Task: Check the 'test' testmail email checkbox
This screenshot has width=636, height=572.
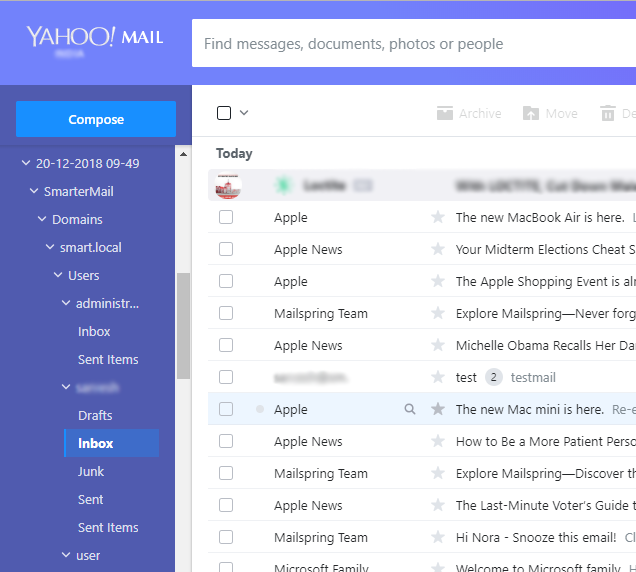Action: [226, 377]
